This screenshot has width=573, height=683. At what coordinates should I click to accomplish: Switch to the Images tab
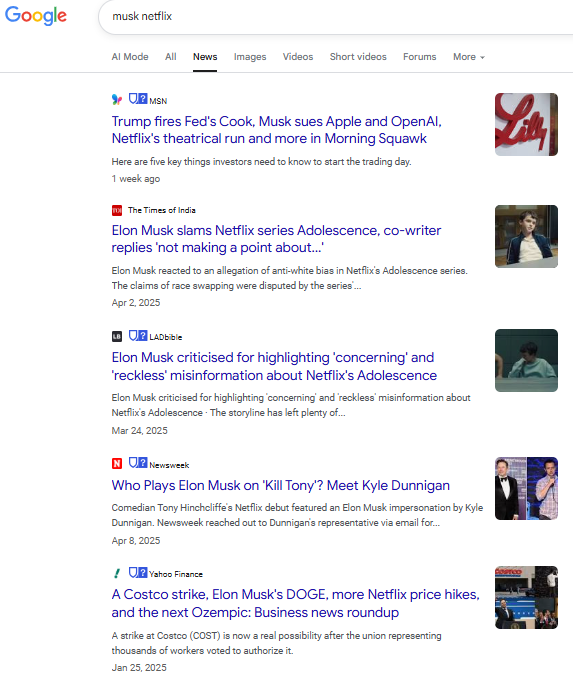(x=250, y=57)
